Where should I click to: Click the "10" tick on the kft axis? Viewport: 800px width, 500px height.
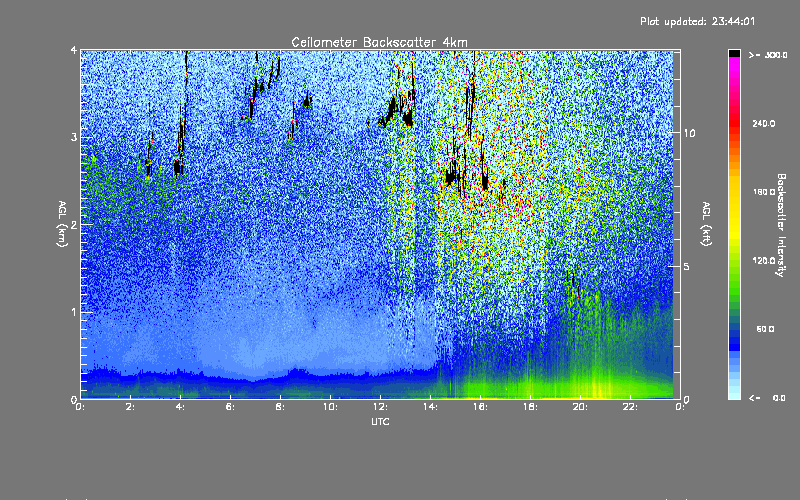689,133
